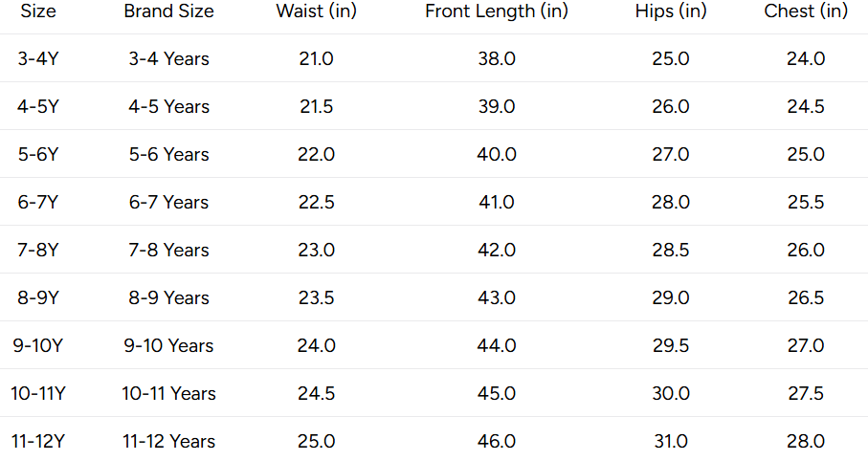Screen dimensions: 868x461
Task: Select the Brand Size column header
Action: coord(168,11)
